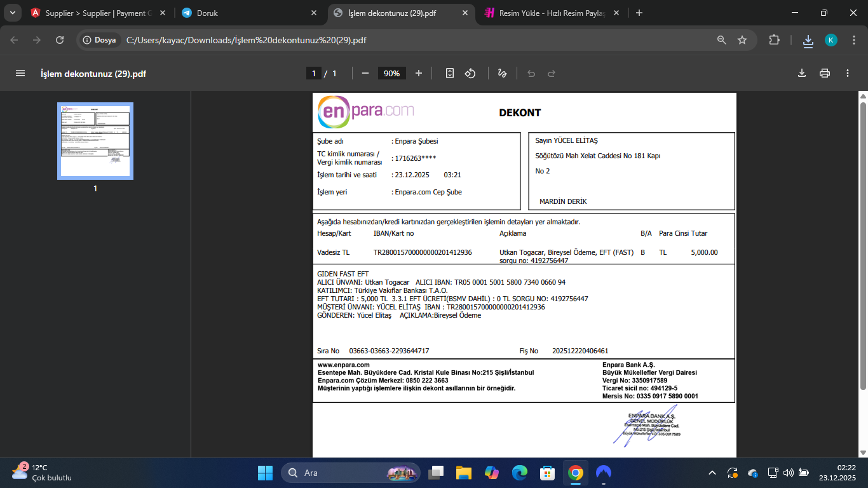
Task: Open Task View on taskbar
Action: [x=436, y=473]
